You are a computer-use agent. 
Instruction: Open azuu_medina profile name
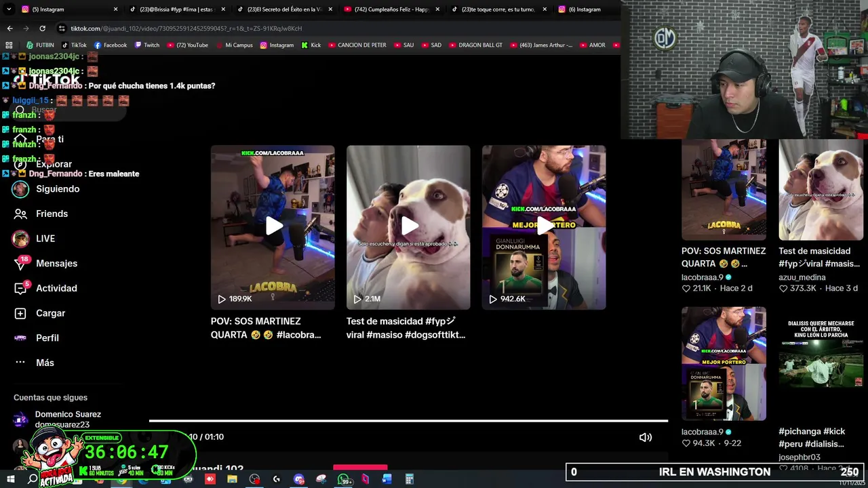[802, 277]
